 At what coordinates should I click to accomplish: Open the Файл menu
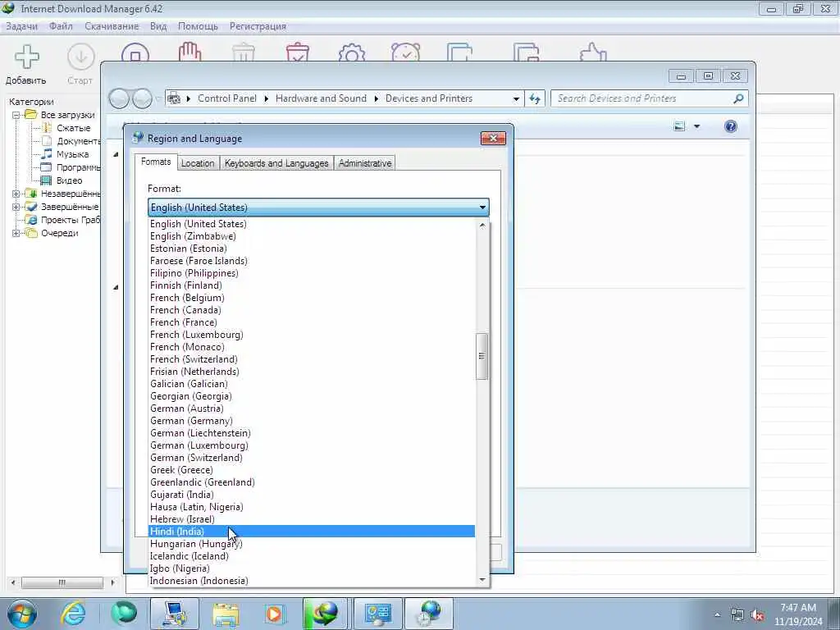point(61,26)
